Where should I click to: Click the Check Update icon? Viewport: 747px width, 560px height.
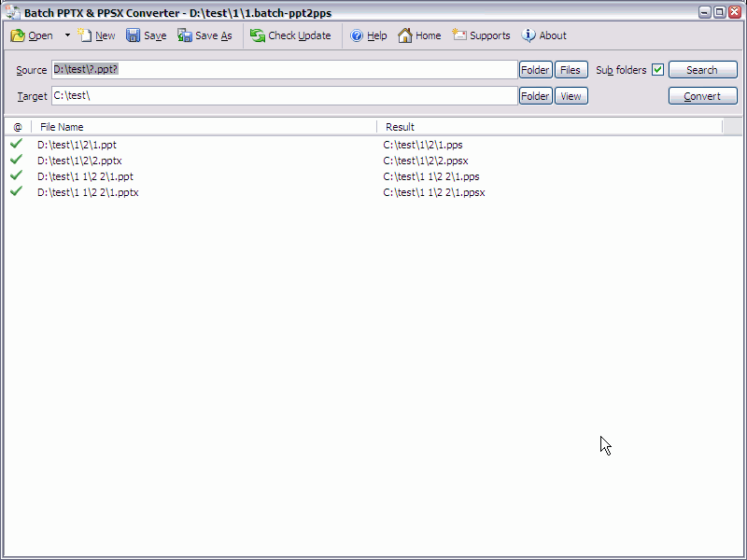point(258,35)
